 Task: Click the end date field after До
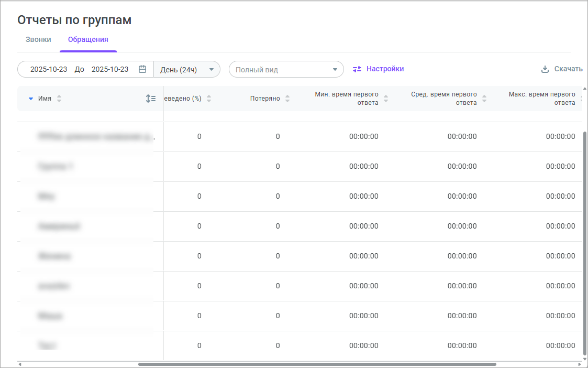pos(110,69)
